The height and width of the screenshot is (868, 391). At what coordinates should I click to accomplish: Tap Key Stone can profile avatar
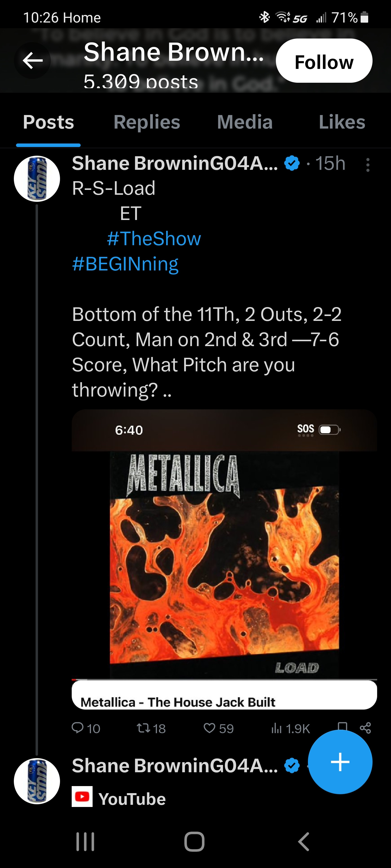37,178
